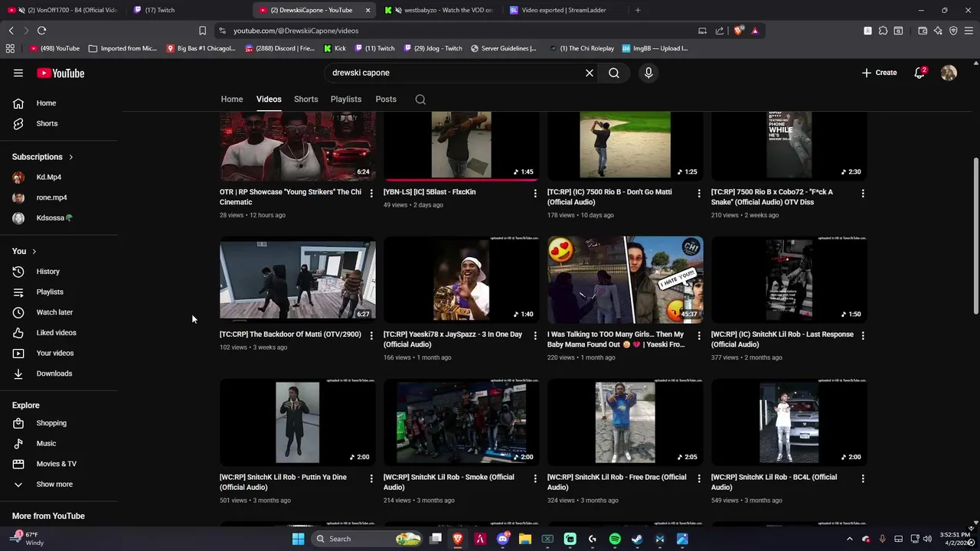Open the 'Yaeski78 x JaySpazz' video thumbnail
This screenshot has height=551, width=980.
[x=462, y=279]
